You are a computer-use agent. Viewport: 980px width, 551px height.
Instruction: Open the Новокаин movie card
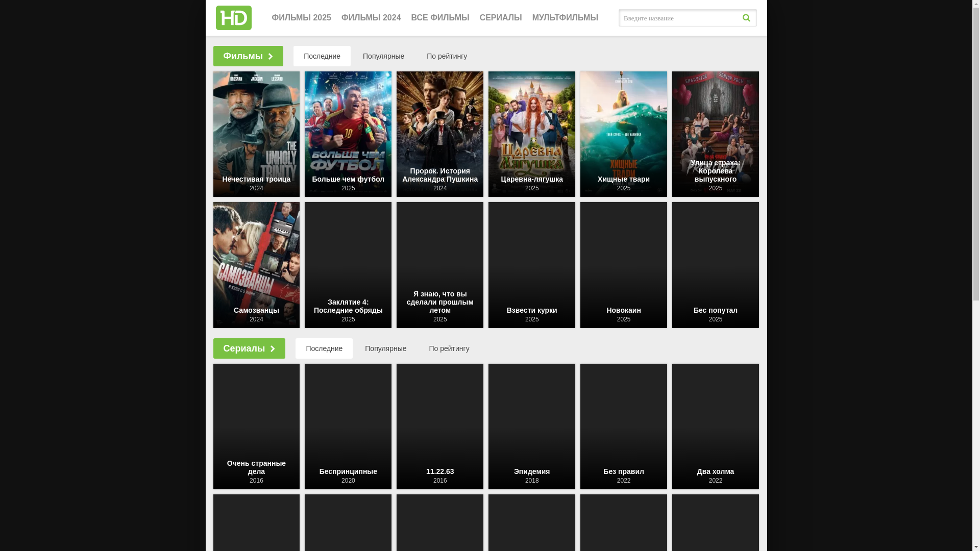click(x=624, y=265)
